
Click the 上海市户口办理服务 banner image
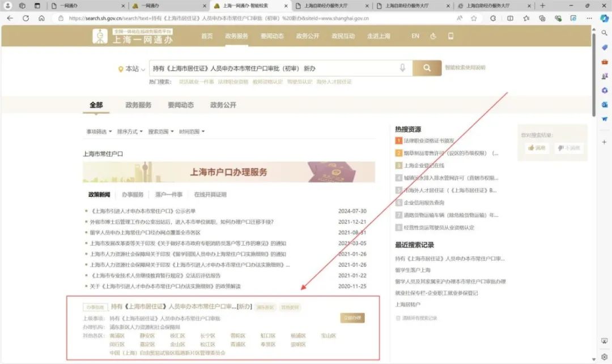tap(229, 172)
